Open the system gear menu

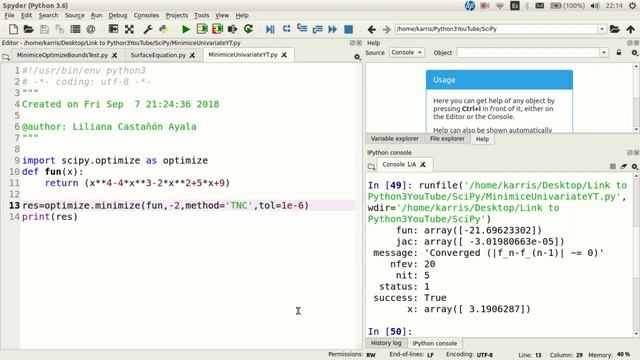(x=632, y=6)
